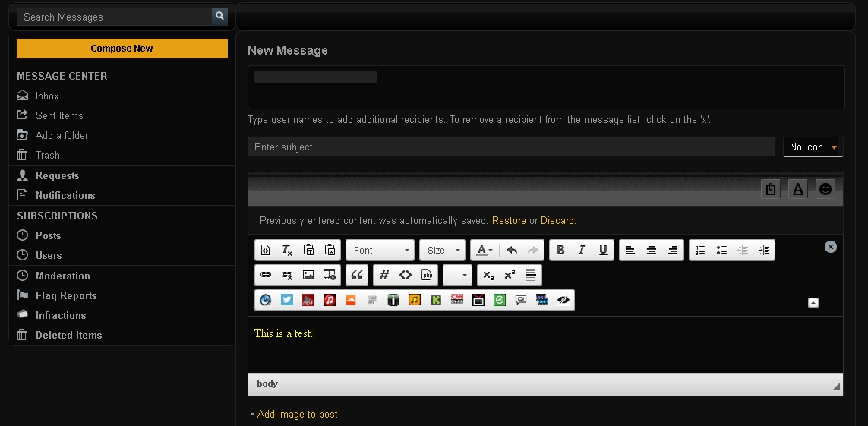Click the blue film strips icon
This screenshot has height=426, width=868.
pyautogui.click(x=542, y=300)
